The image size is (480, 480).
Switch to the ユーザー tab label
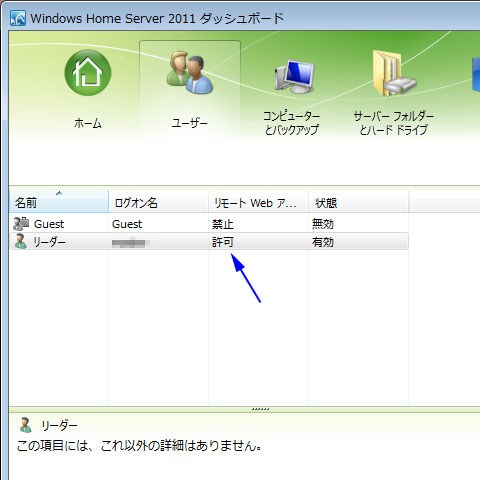point(190,123)
